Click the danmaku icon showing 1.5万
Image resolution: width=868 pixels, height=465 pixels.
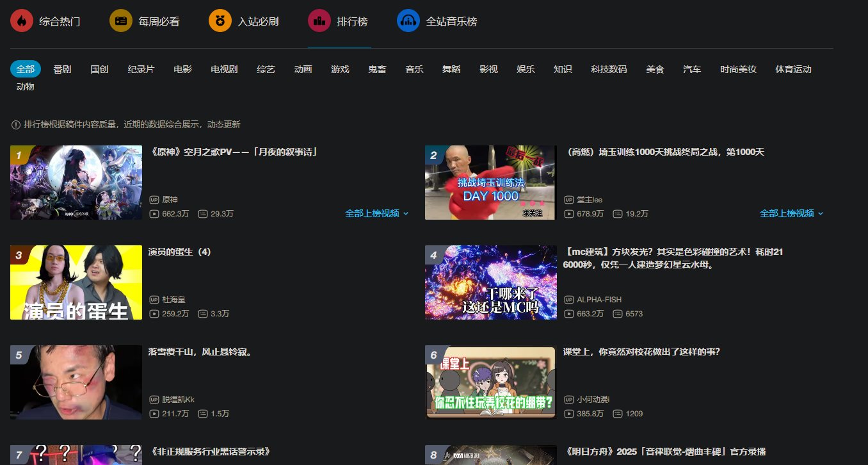point(202,414)
